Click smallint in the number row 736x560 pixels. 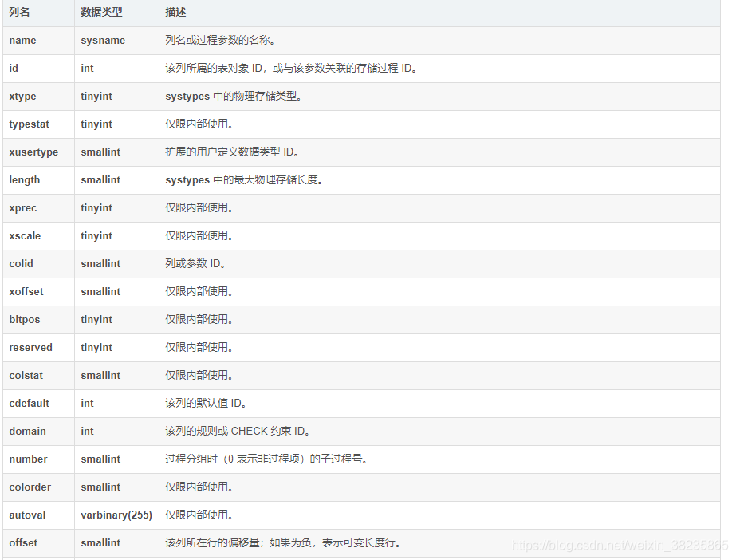[100, 459]
